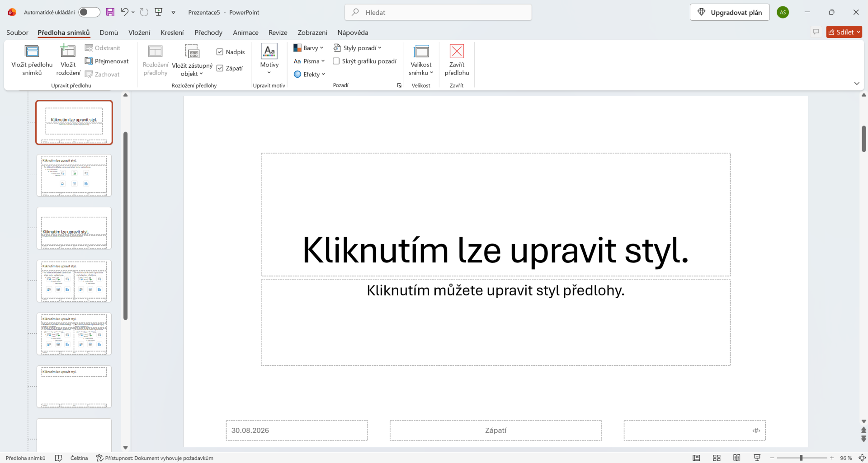The height and width of the screenshot is (463, 868).
Task: Click Přejmenovat button
Action: [x=107, y=61]
